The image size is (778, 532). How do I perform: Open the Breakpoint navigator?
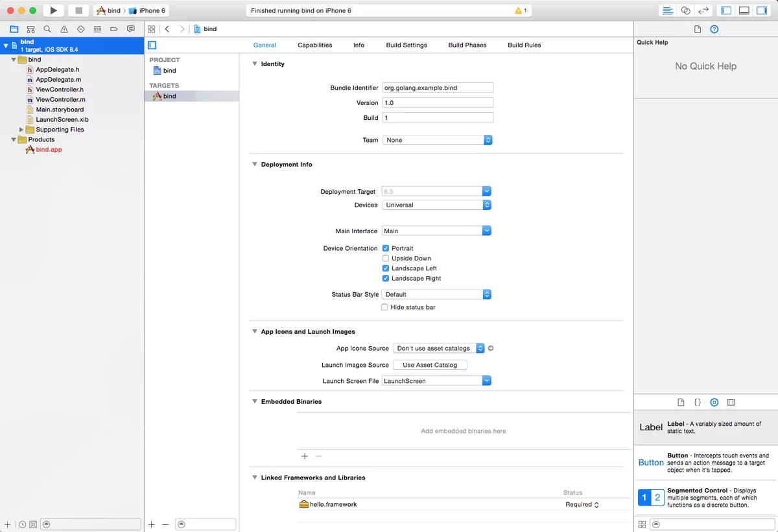pos(114,29)
